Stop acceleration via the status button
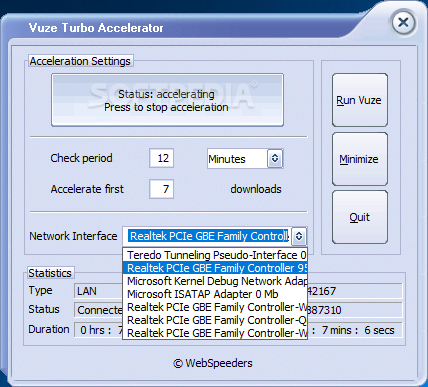Viewport: 428px width, 387px height. (x=167, y=100)
